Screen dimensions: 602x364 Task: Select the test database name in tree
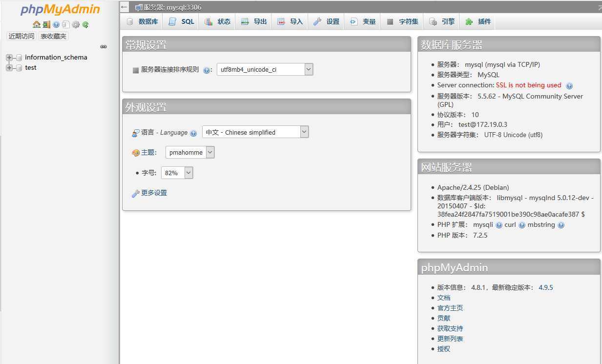tap(31, 68)
